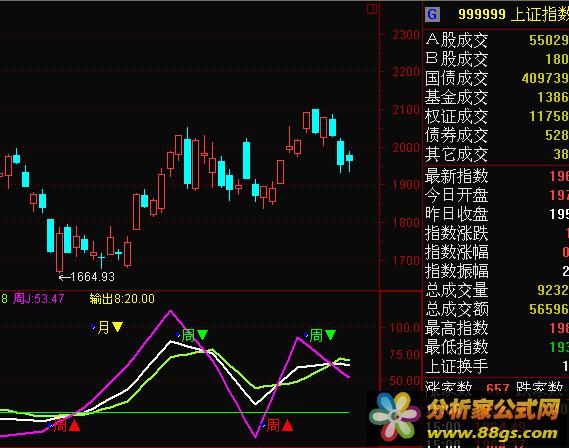The width and height of the screenshot is (569, 448).
Task: Click the 总成交额 row in the quote panel
Action: point(496,309)
